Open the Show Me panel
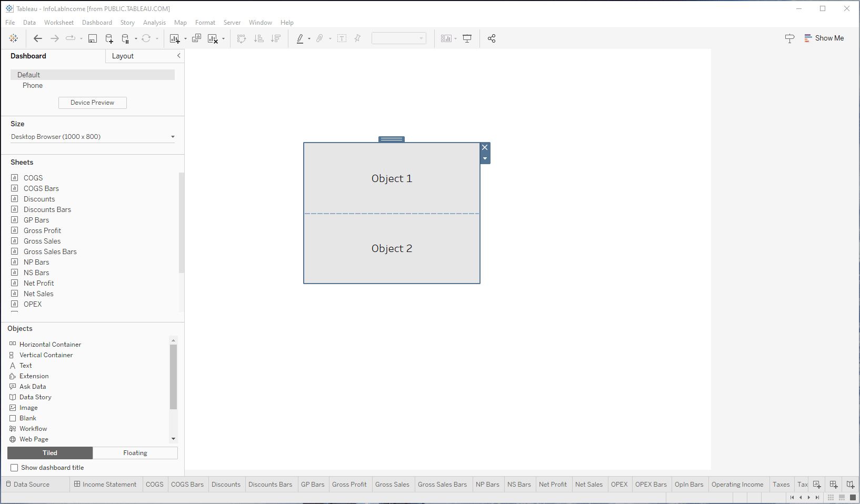The height and width of the screenshot is (504, 860). 824,38
